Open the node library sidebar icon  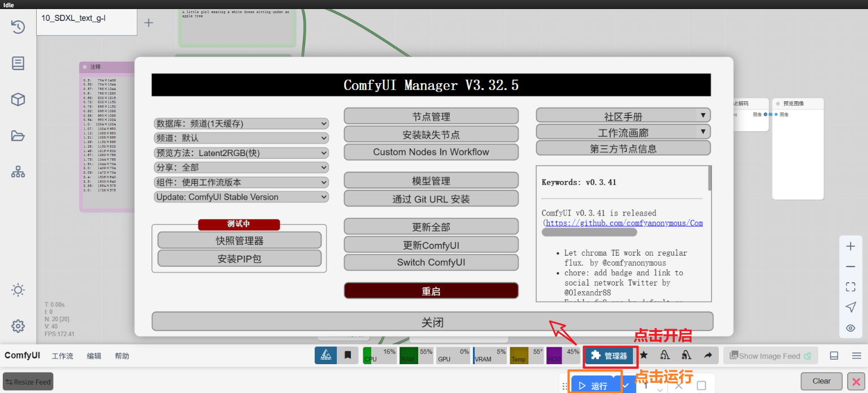click(18, 63)
